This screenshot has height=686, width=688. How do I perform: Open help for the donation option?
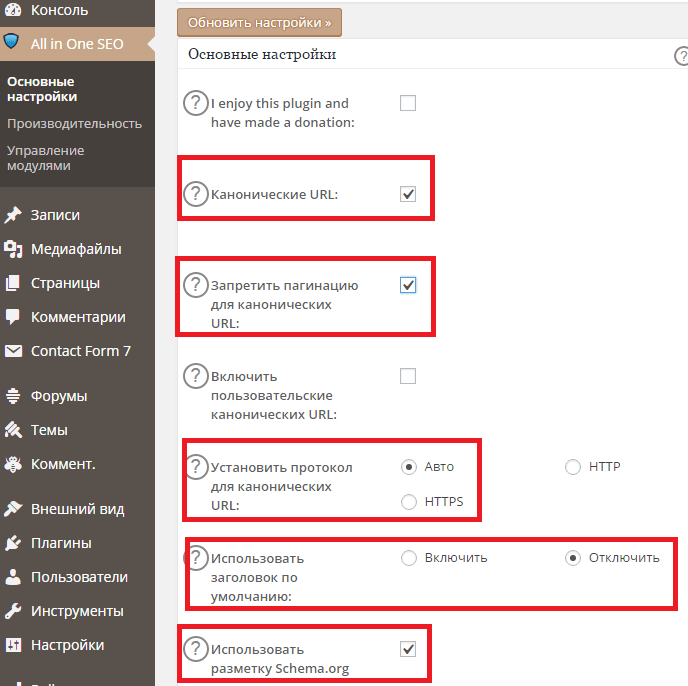[196, 103]
